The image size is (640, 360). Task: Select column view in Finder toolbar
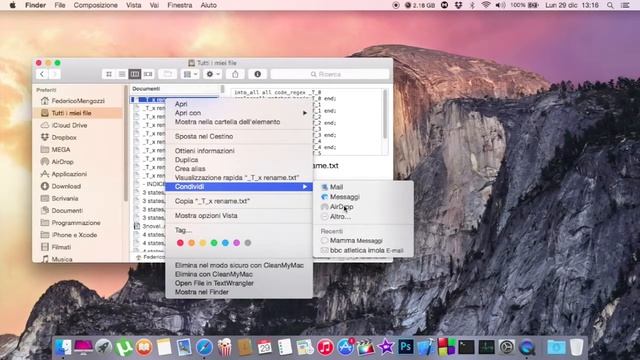pyautogui.click(x=135, y=74)
